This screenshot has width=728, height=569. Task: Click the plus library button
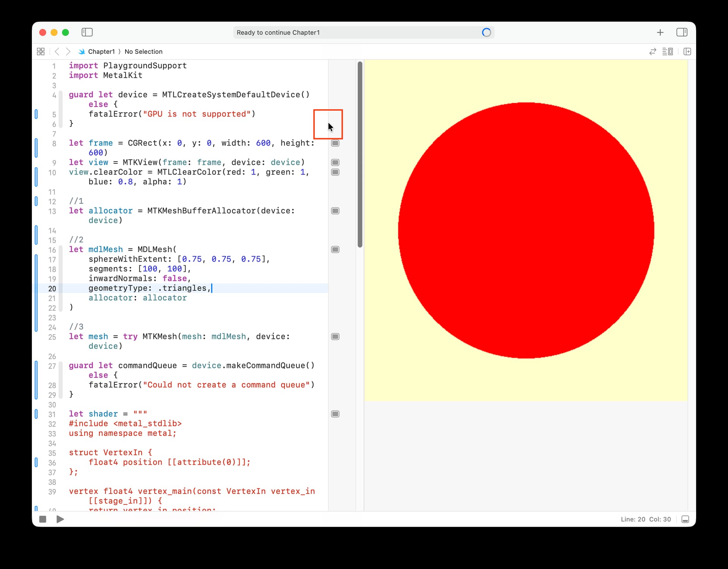(660, 33)
